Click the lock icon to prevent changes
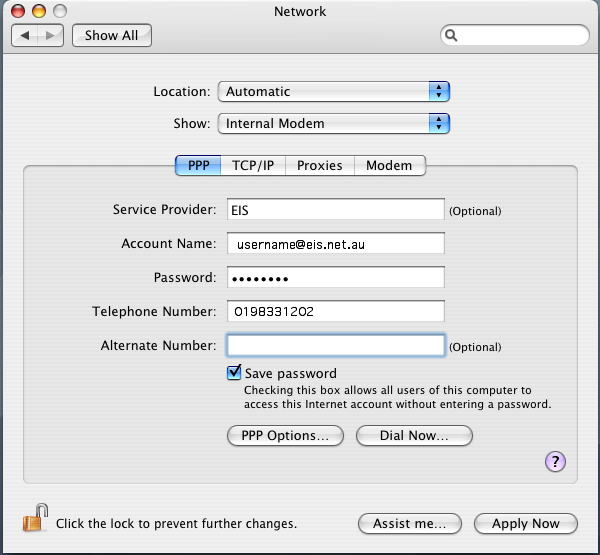 pyautogui.click(x=34, y=519)
